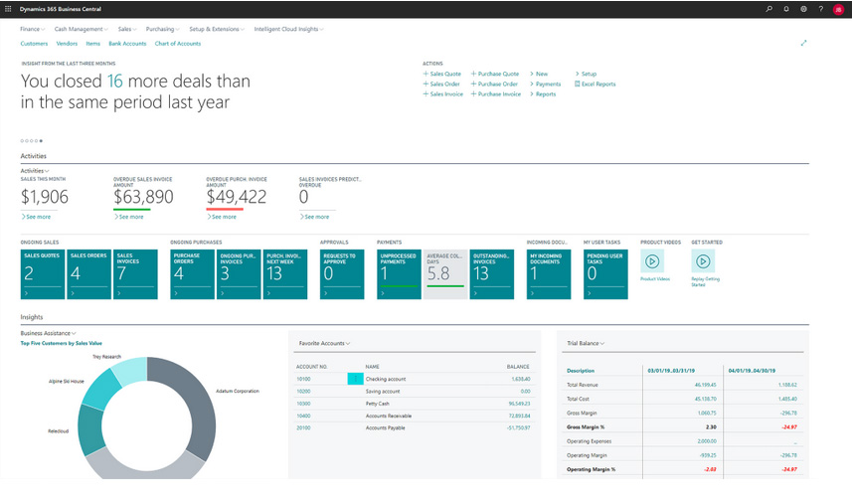Image resolution: width=852 pixels, height=504 pixels.
Task: Open the Purchase Orders tile
Action: (192, 274)
